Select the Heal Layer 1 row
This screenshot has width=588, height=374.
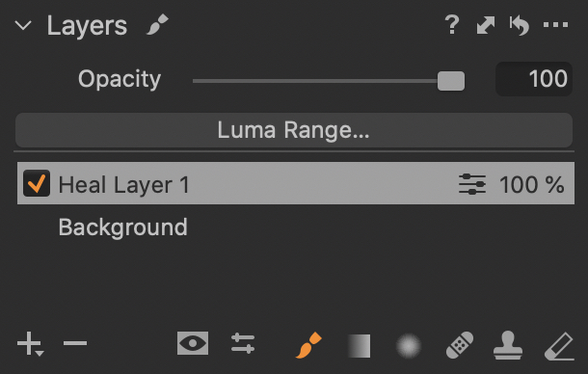tap(296, 183)
